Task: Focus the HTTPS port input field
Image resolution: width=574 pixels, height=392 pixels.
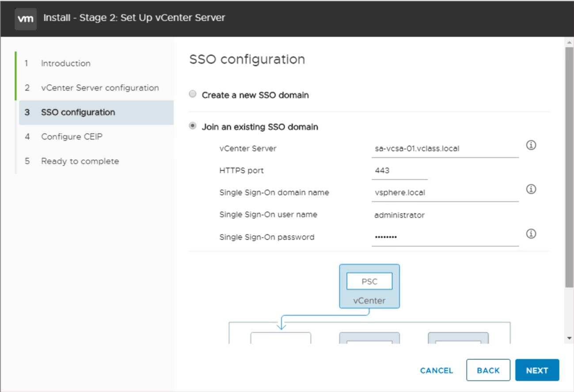Action: (399, 171)
